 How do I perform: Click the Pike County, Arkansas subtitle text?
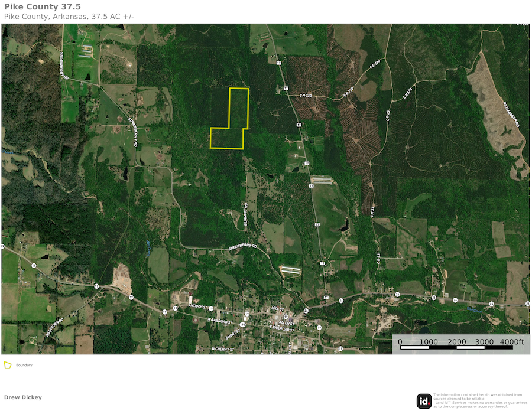coord(69,17)
